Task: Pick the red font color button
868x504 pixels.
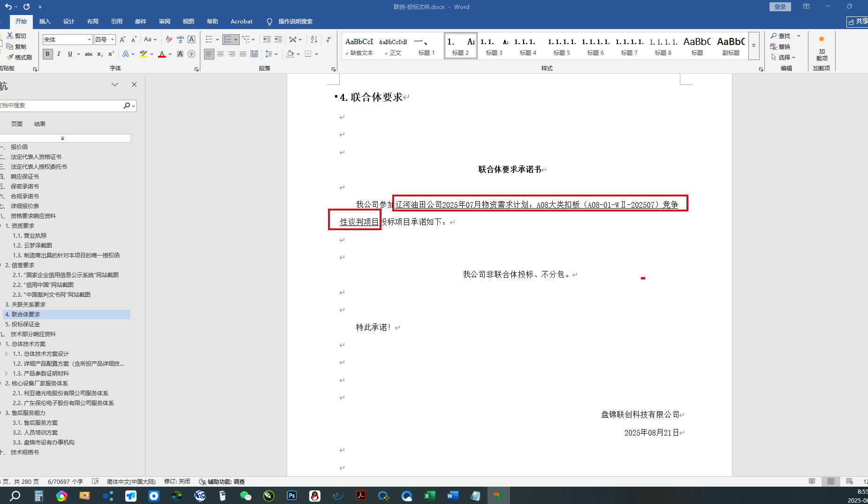Action: pos(162,54)
